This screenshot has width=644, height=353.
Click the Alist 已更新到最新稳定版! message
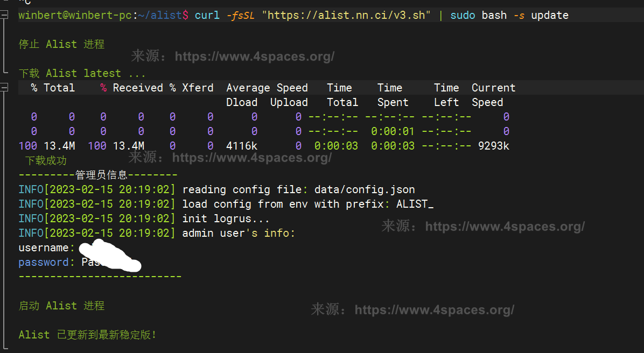87,335
